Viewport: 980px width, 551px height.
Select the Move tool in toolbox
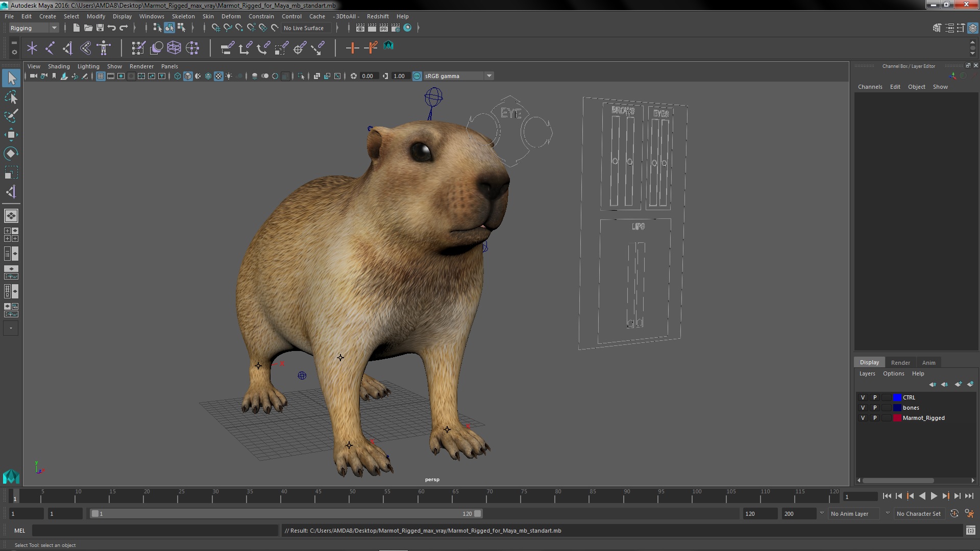11,135
